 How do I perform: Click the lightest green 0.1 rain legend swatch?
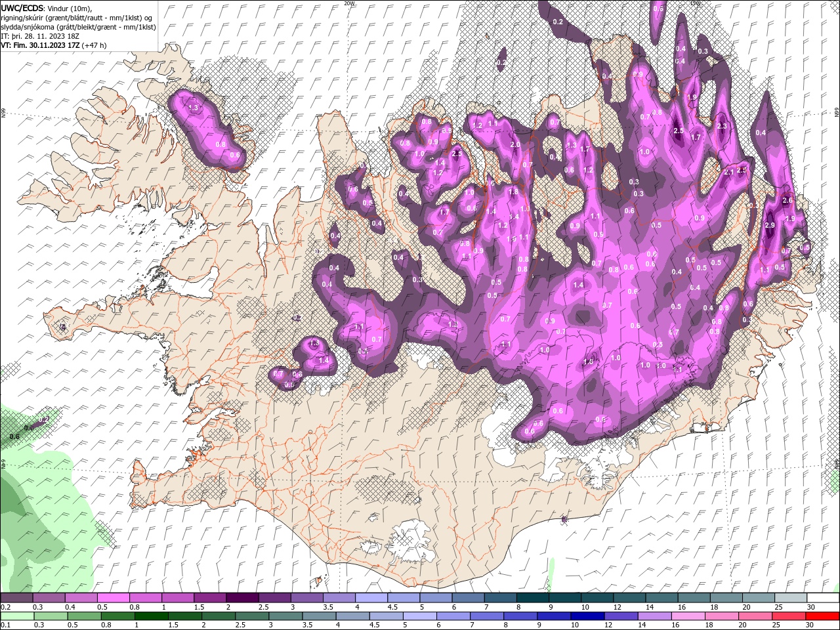[17, 616]
